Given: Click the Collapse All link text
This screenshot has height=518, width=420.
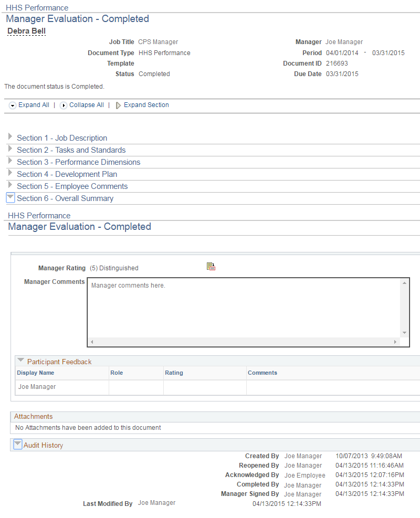Looking at the screenshot, I should 87,105.
